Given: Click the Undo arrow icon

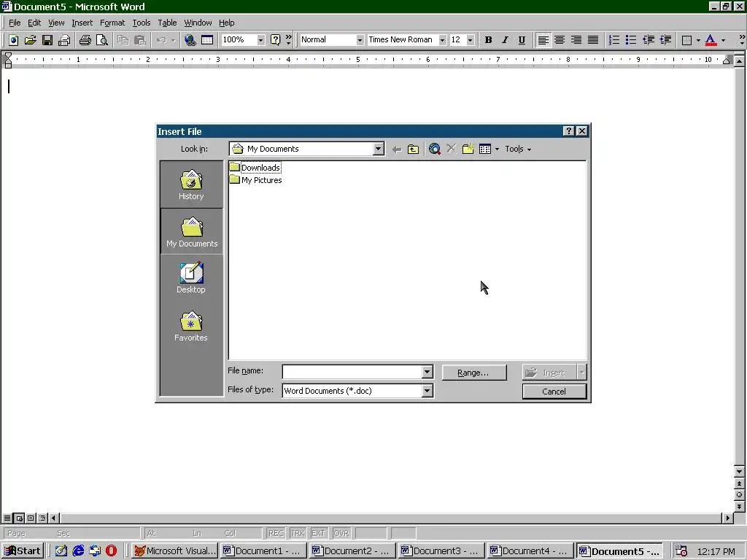Looking at the screenshot, I should (x=161, y=40).
